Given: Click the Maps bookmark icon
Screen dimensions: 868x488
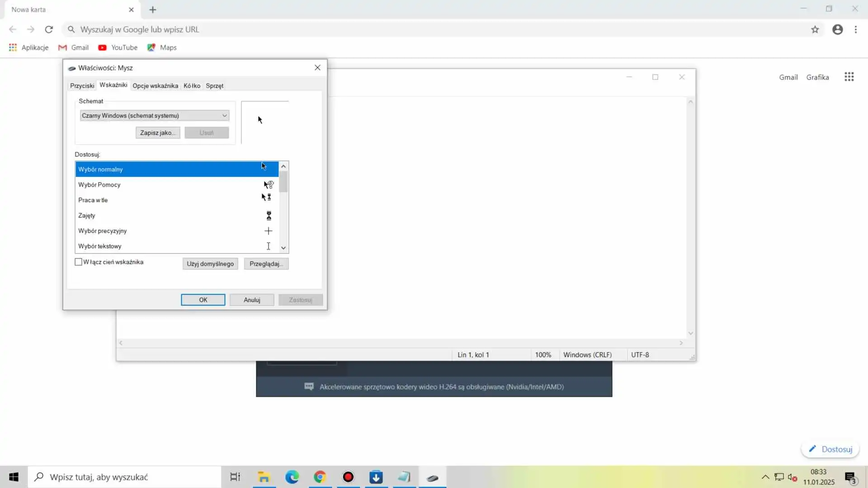Looking at the screenshot, I should point(151,47).
